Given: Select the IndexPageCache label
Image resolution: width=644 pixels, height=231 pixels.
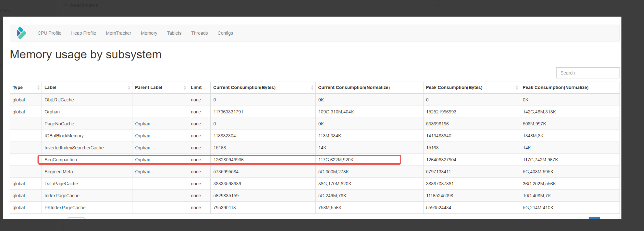Looking at the screenshot, I should coord(62,196).
